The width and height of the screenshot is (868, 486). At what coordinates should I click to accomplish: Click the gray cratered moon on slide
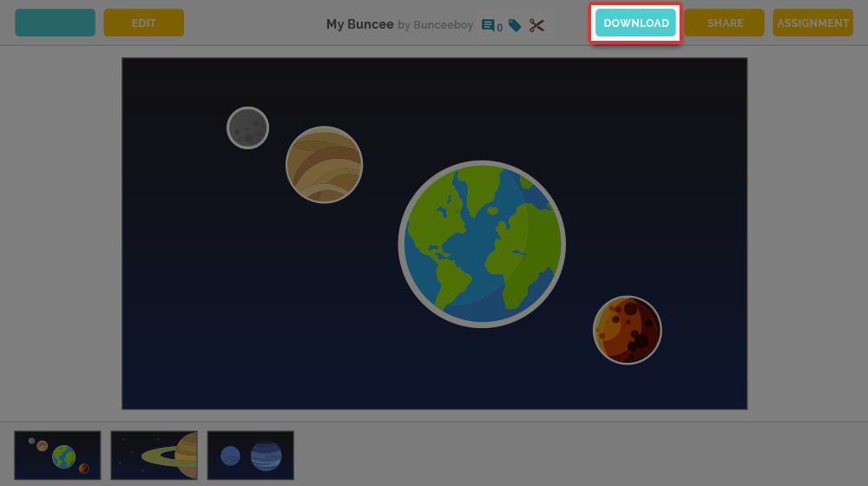248,128
